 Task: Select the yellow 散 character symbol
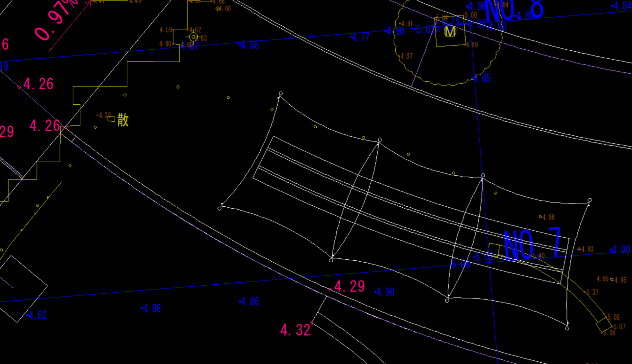pyautogui.click(x=123, y=120)
